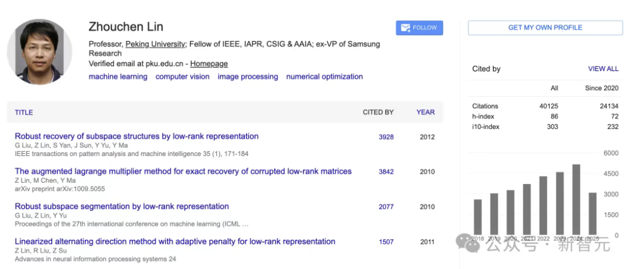View 3928 citations of first paper
Screen dimensions: 644x269
click(386, 137)
